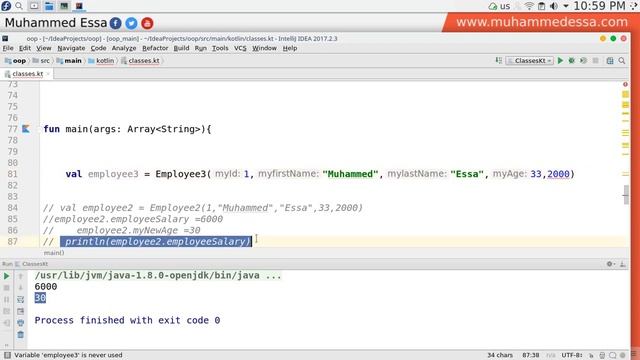
Task: Click the print icon in Run console
Action: [x=20, y=323]
